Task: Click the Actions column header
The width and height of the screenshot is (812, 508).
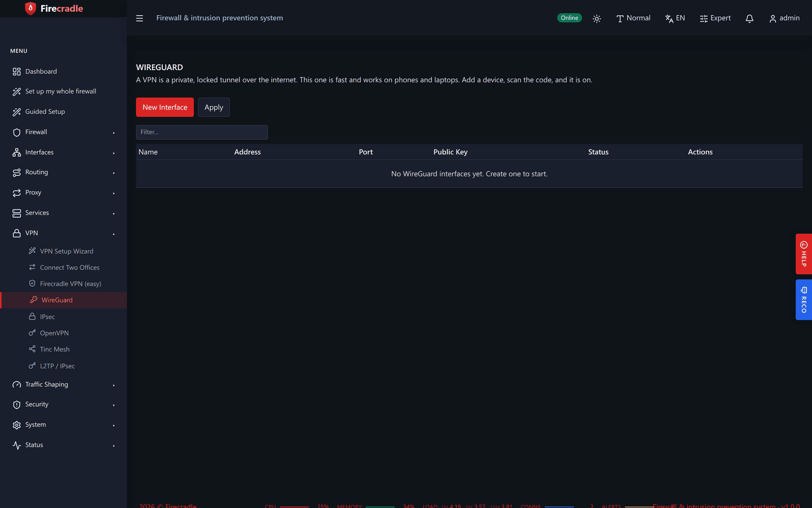Action: point(700,152)
